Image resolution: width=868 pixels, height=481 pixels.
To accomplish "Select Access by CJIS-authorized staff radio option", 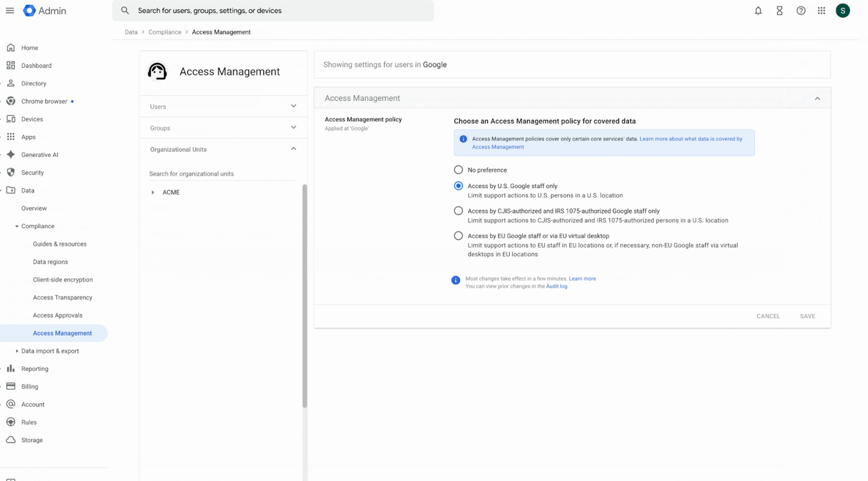I will coord(458,211).
